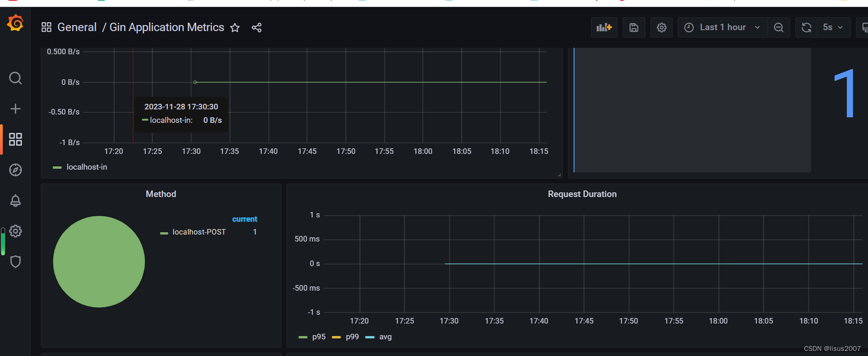Viewport: 868px width, 356px height.
Task: Open the Last 1 hour time picker
Action: coord(723,27)
